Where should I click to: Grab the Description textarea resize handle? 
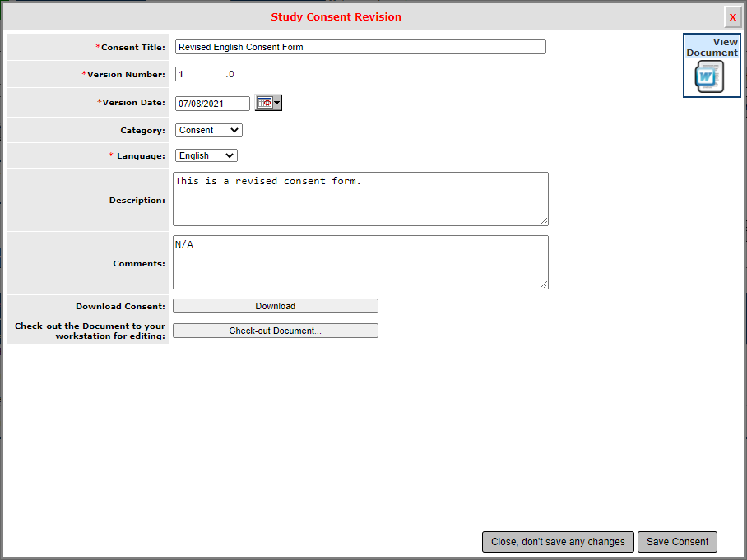point(544,221)
